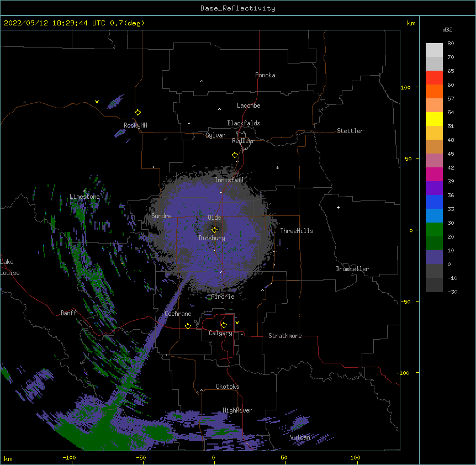Click the yellow diamond marker south of RedDeer
The height and width of the screenshot is (465, 476).
pos(235,155)
